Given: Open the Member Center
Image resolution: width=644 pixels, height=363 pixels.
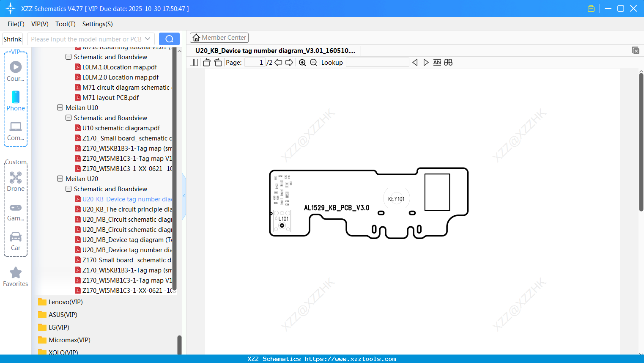Looking at the screenshot, I should click(x=219, y=37).
